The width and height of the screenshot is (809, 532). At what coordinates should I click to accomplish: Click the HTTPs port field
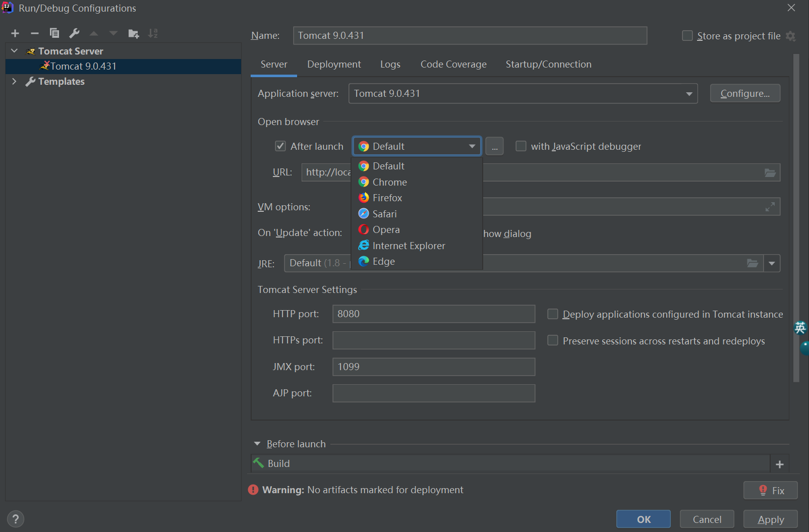pyautogui.click(x=434, y=340)
